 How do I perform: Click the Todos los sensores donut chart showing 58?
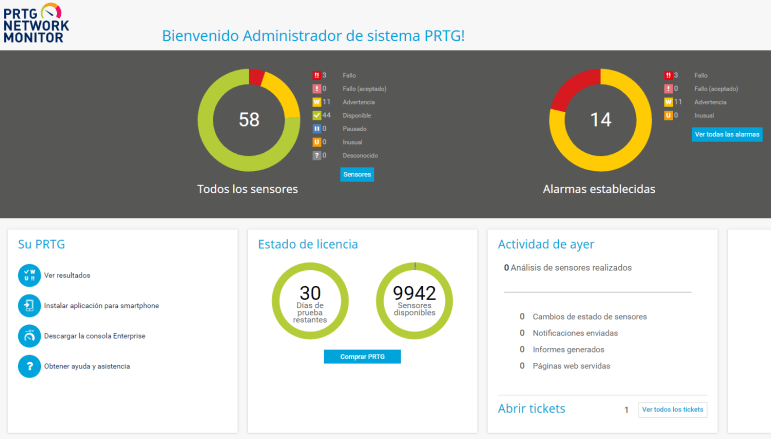(248, 120)
